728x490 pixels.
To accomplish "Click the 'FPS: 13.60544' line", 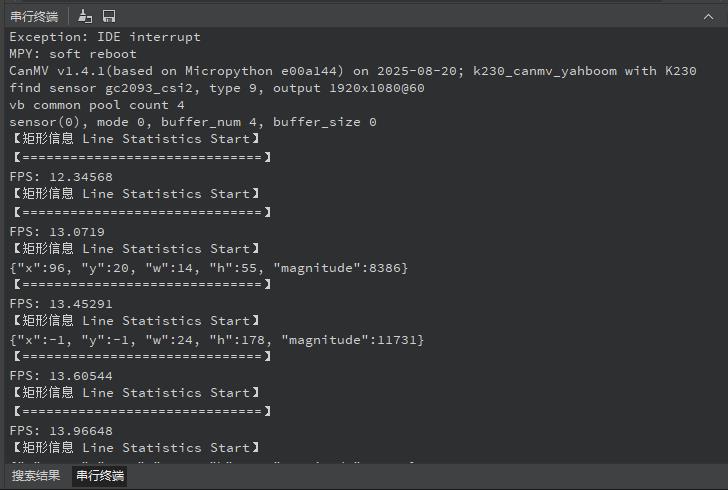I will pos(61,376).
